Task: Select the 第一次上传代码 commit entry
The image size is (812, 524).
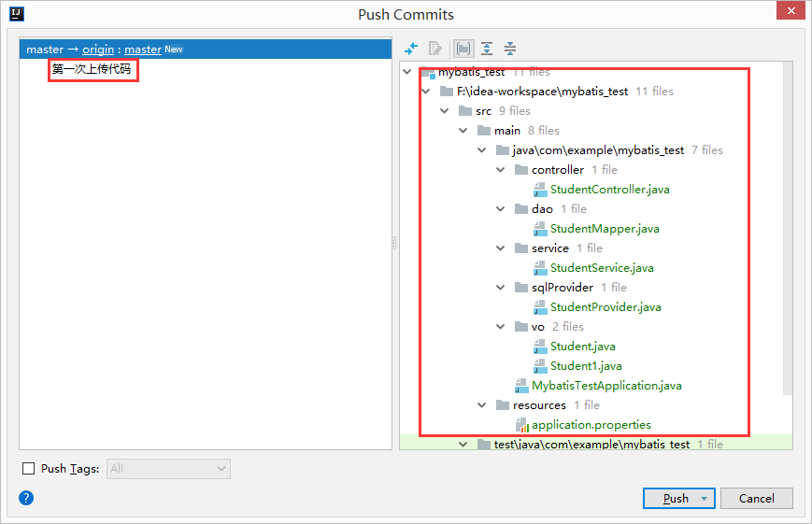Action: 92,70
